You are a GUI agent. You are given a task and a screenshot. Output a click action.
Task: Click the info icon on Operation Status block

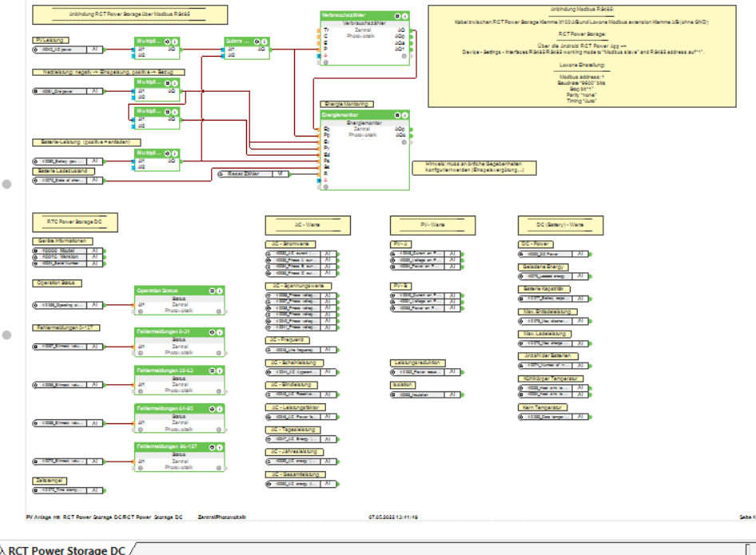point(220,291)
